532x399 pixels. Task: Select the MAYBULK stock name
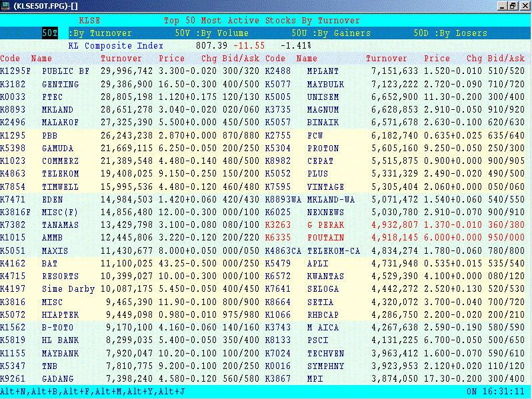pyautogui.click(x=325, y=84)
